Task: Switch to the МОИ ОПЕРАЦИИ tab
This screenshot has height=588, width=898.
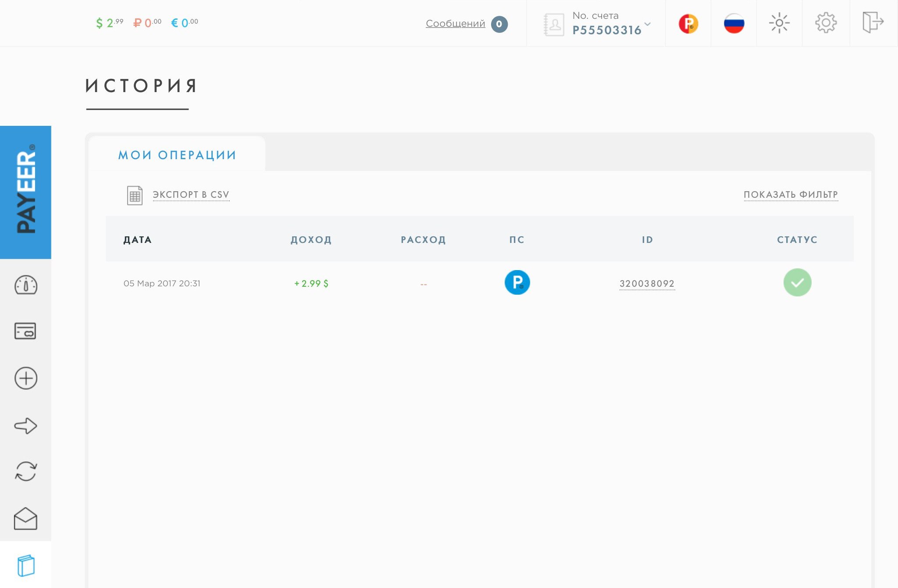Action: (x=177, y=155)
